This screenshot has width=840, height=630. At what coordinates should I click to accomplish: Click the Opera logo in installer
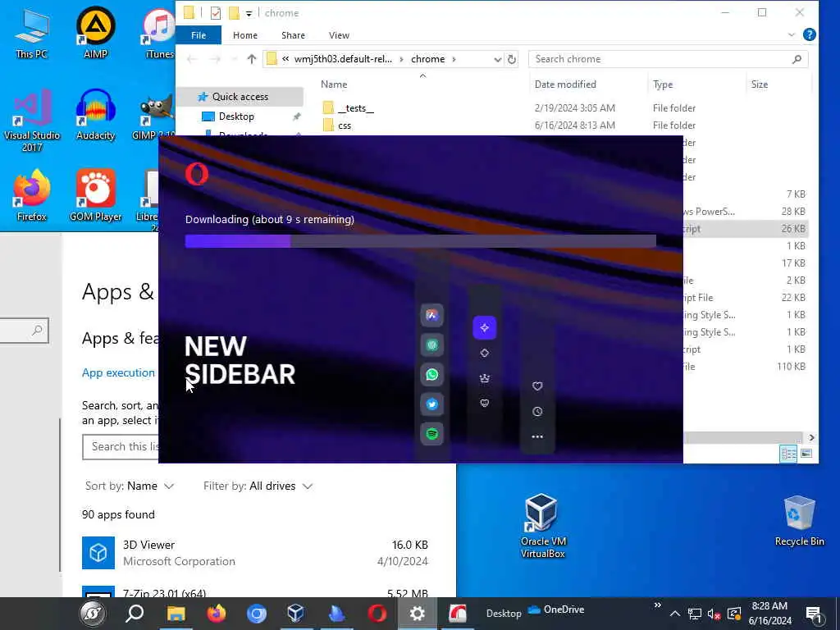pos(197,174)
